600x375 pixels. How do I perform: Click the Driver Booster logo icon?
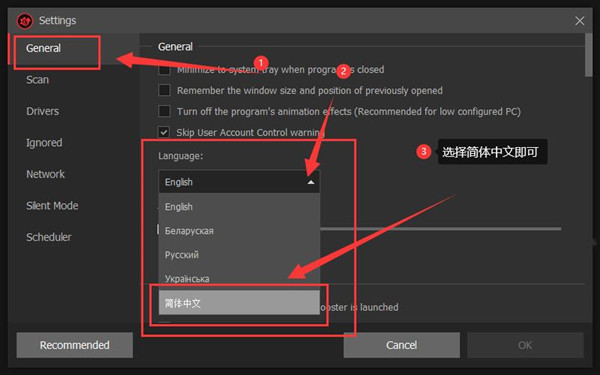tap(25, 21)
